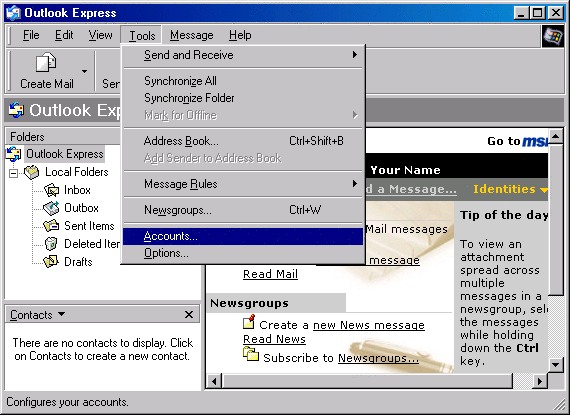This screenshot has width=570, height=415.
Task: Click the vertical scrollbar thumb
Action: coord(556,220)
